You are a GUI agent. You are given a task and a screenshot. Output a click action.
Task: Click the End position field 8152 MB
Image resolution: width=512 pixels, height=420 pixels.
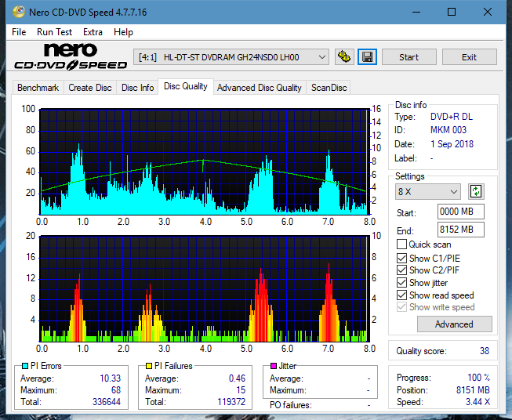460,230
